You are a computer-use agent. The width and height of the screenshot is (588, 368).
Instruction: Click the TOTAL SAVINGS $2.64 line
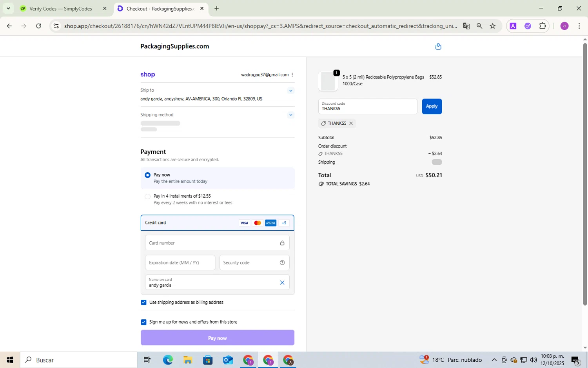pyautogui.click(x=344, y=184)
